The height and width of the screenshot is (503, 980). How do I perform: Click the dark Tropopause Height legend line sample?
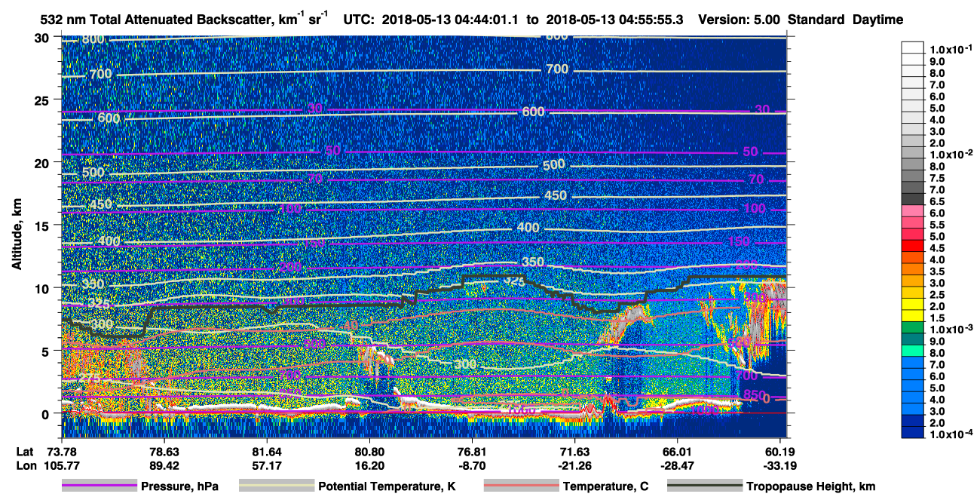click(x=705, y=486)
